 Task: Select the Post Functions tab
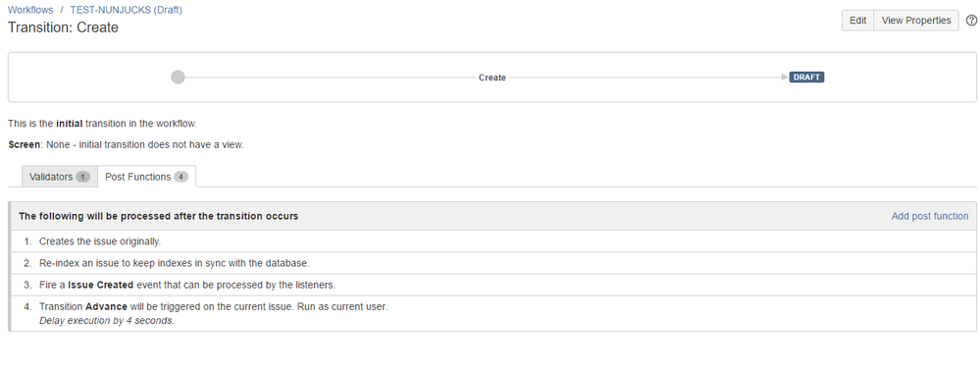pos(147,177)
